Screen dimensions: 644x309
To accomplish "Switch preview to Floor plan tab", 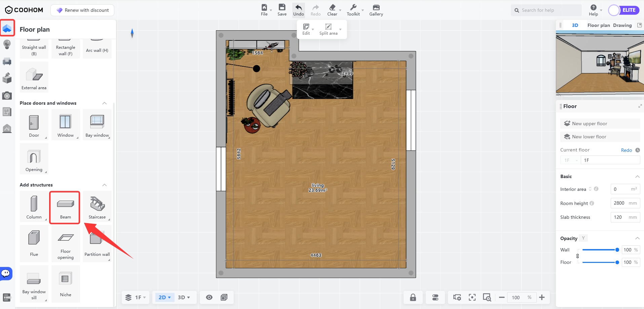I will pos(598,25).
